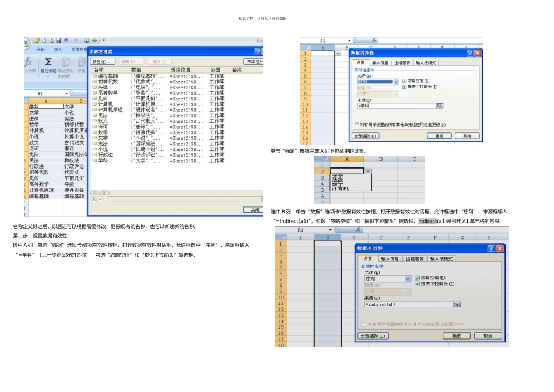Click the source field containing =indirect(a1)
Screen dimensions: 554x392
[x=409, y=304]
